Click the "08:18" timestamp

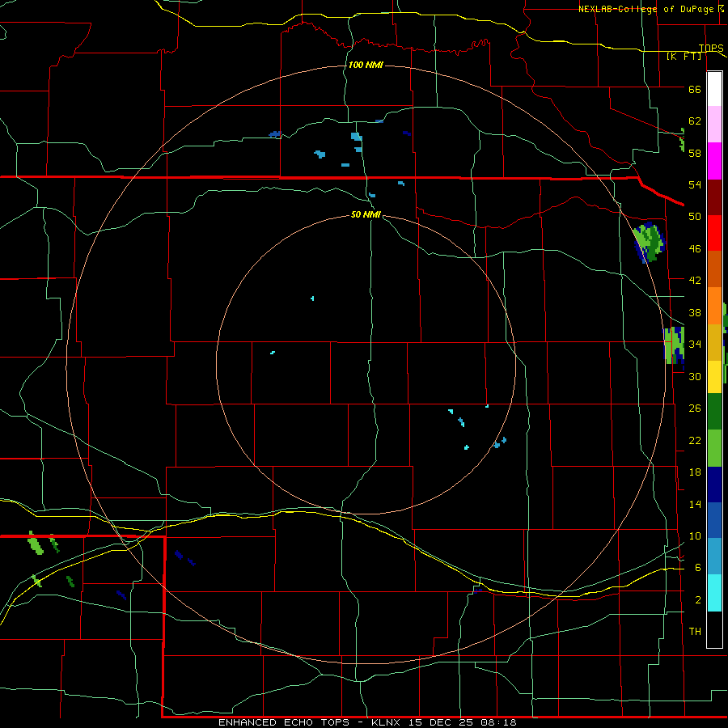(500, 722)
